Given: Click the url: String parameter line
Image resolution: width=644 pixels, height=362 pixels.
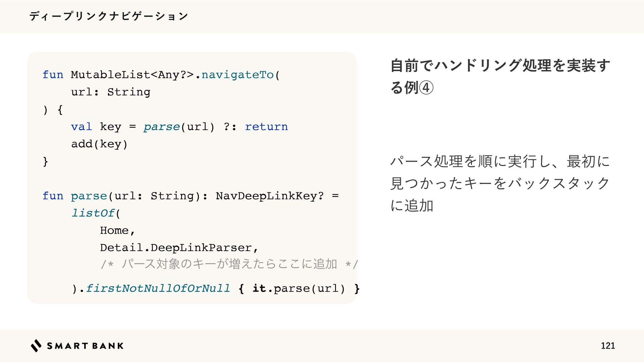Looking at the screenshot, I should coord(111,92).
